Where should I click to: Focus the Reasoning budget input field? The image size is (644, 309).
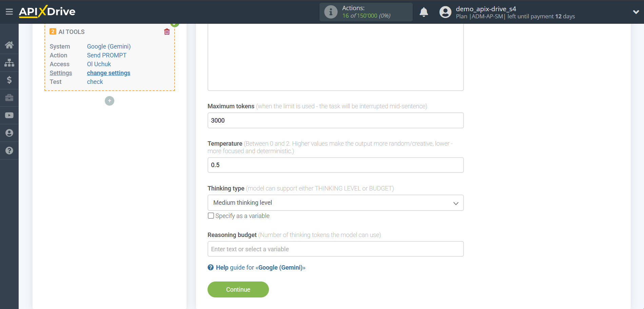tap(335, 249)
